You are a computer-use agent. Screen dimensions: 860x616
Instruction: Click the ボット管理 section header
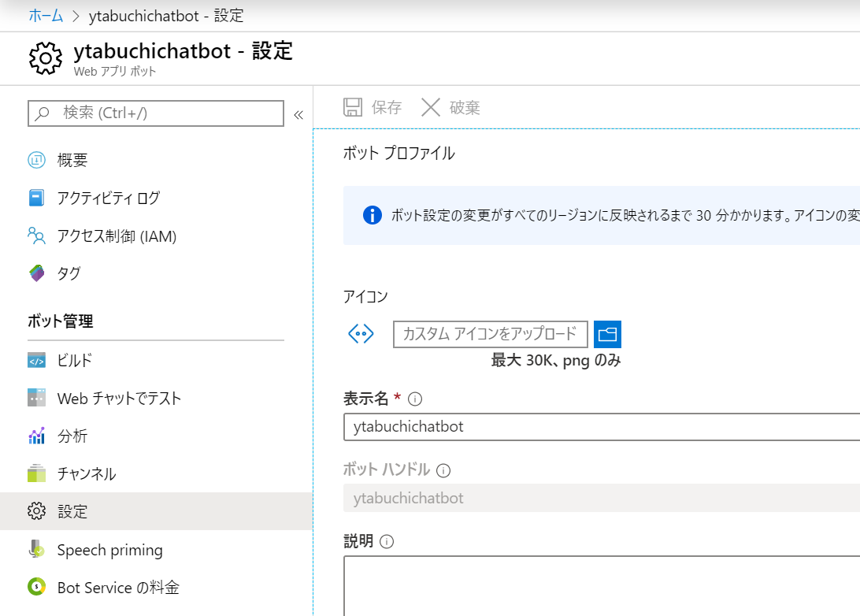pos(61,321)
